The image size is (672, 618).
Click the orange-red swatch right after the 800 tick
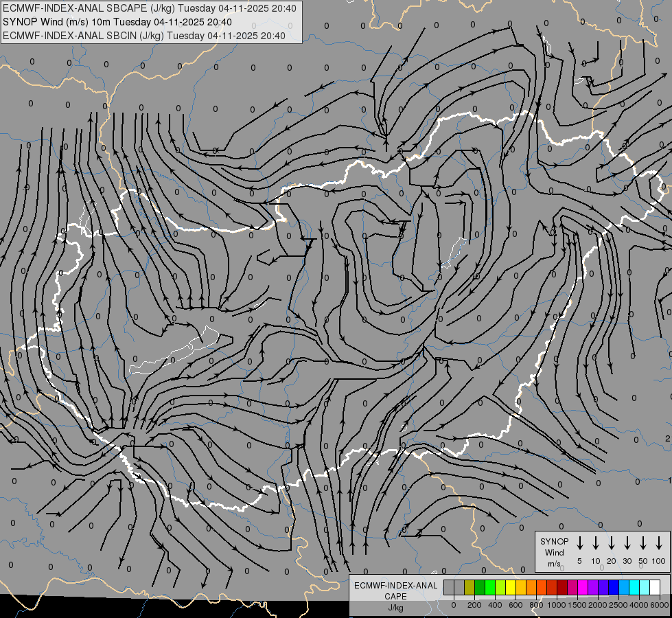(x=542, y=587)
